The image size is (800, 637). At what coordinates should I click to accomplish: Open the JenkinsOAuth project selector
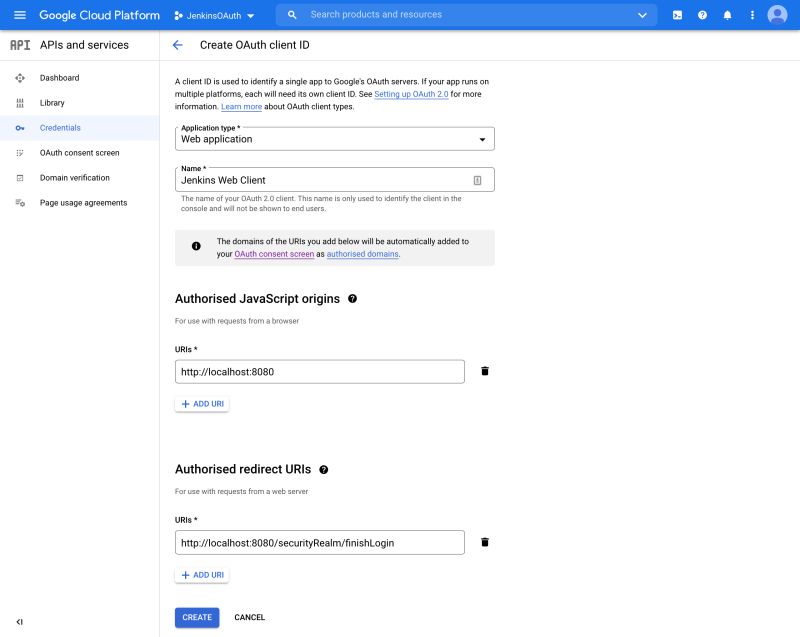(x=213, y=15)
